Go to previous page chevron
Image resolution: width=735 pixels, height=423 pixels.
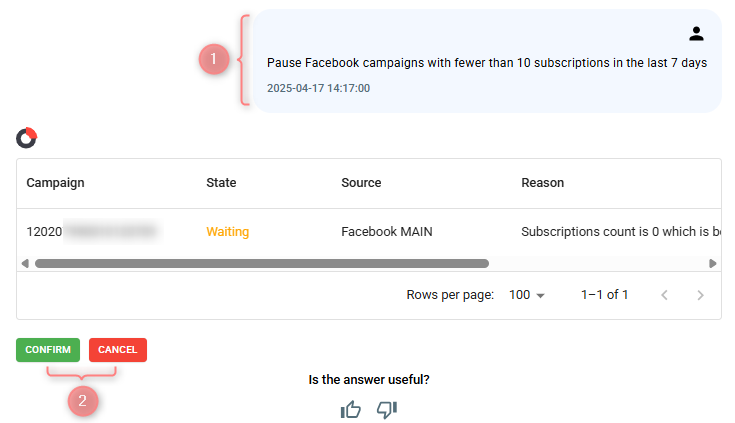664,295
